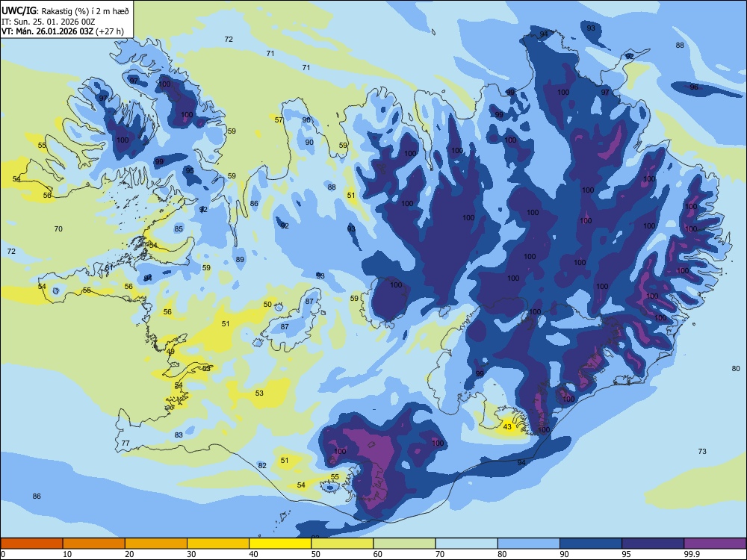Click the 'IT: Sun. 25. 01. 2026 00Z' line
The height and width of the screenshot is (560, 747).
pyautogui.click(x=48, y=22)
